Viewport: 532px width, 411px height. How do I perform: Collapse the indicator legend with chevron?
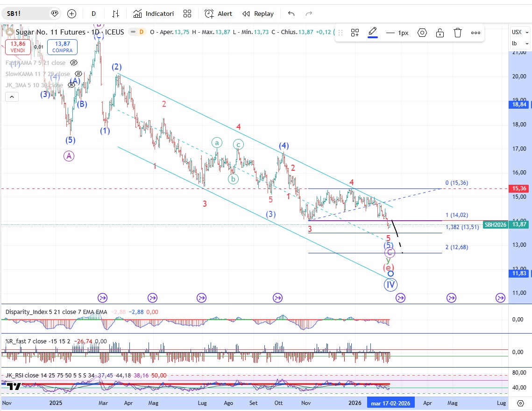(12, 97)
